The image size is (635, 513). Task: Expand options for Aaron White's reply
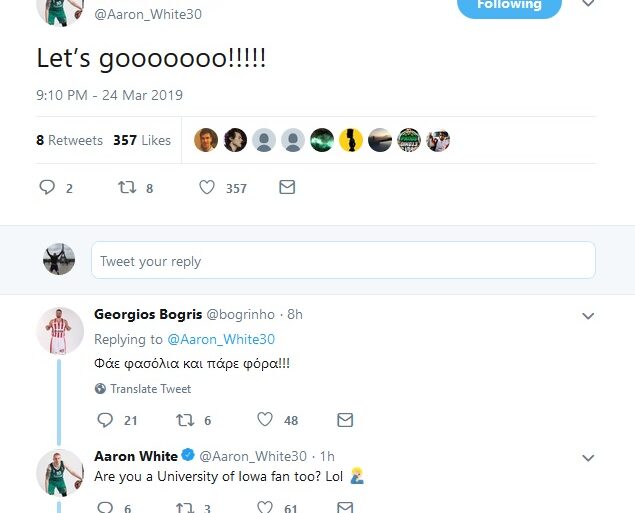(589, 457)
